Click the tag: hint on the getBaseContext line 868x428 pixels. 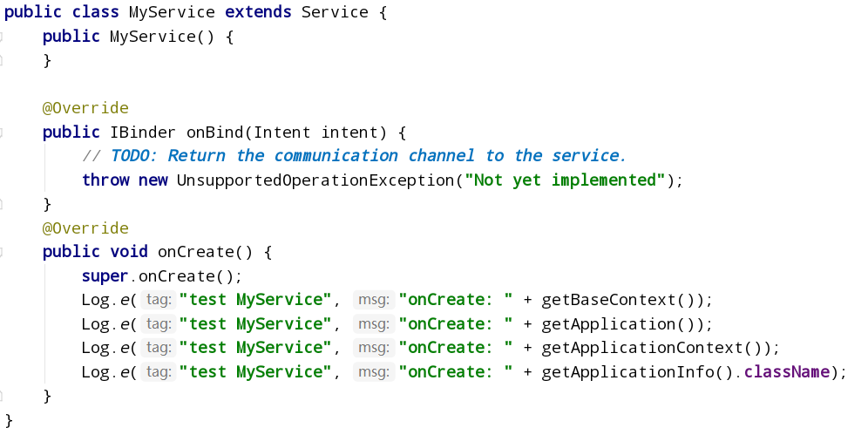159,300
